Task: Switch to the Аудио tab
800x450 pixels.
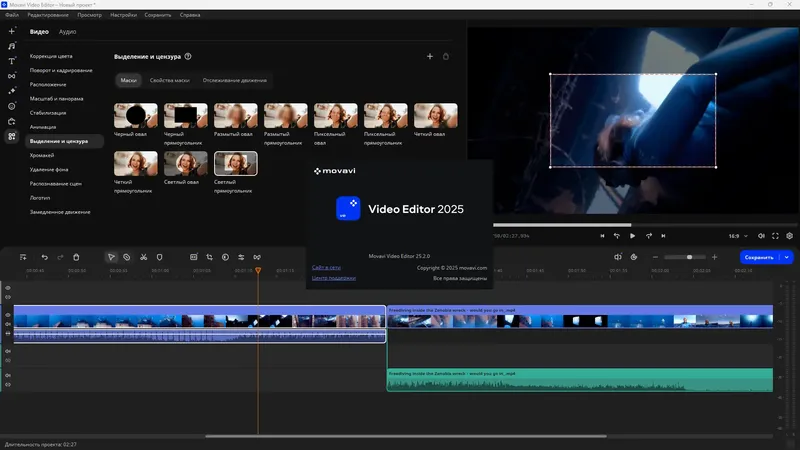Action: point(67,32)
